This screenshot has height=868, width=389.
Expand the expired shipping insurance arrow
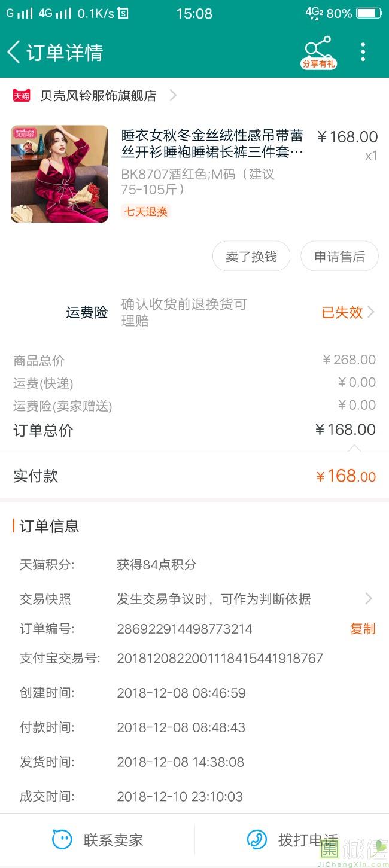click(x=371, y=312)
